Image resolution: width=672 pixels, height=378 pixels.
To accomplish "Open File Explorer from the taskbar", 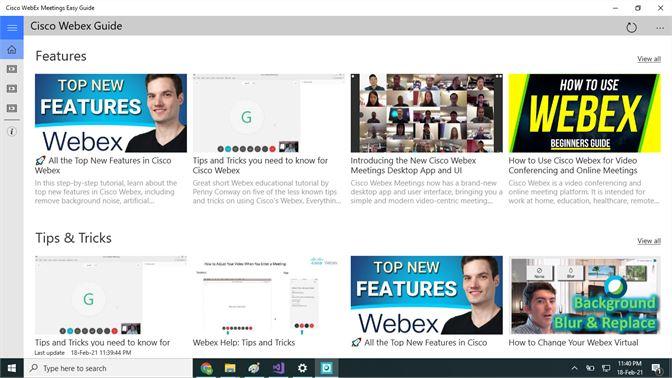I will click(230, 368).
